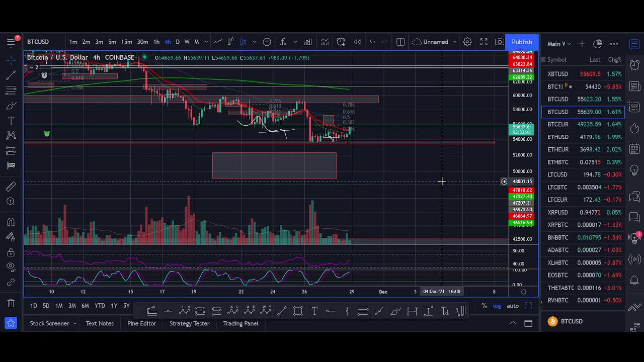644x362 pixels.
Task: Toggle hide all drawings eye icon
Action: tap(11, 267)
